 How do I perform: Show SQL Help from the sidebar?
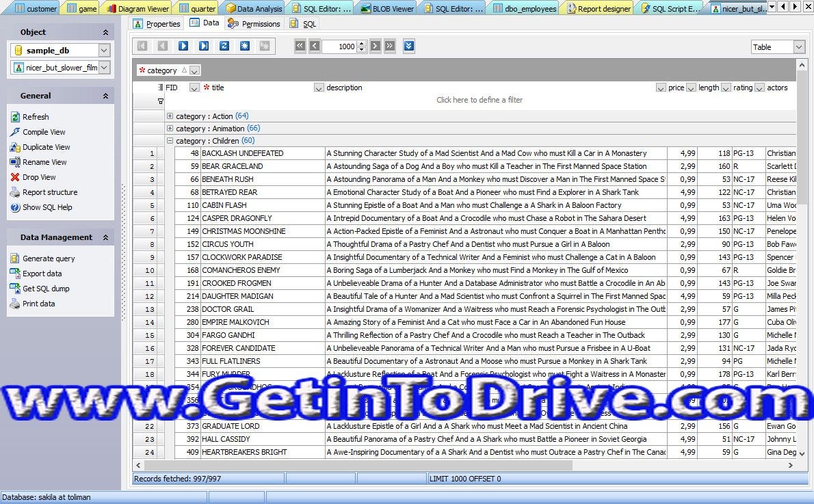click(x=46, y=207)
